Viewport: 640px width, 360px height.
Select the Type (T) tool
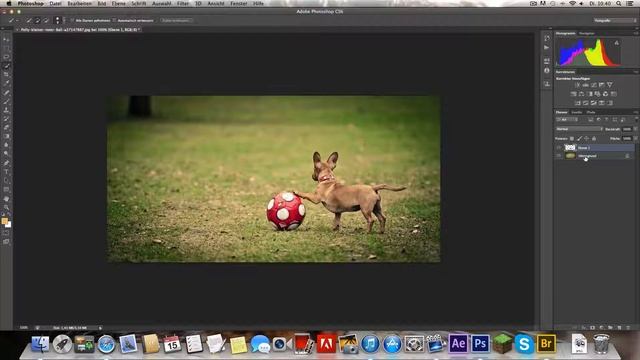[x=7, y=172]
